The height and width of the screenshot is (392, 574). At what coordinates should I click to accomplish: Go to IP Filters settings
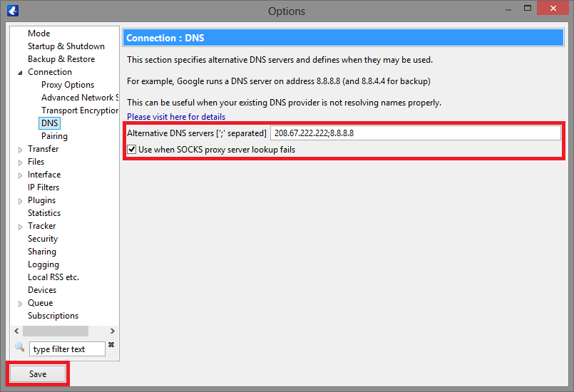[43, 187]
